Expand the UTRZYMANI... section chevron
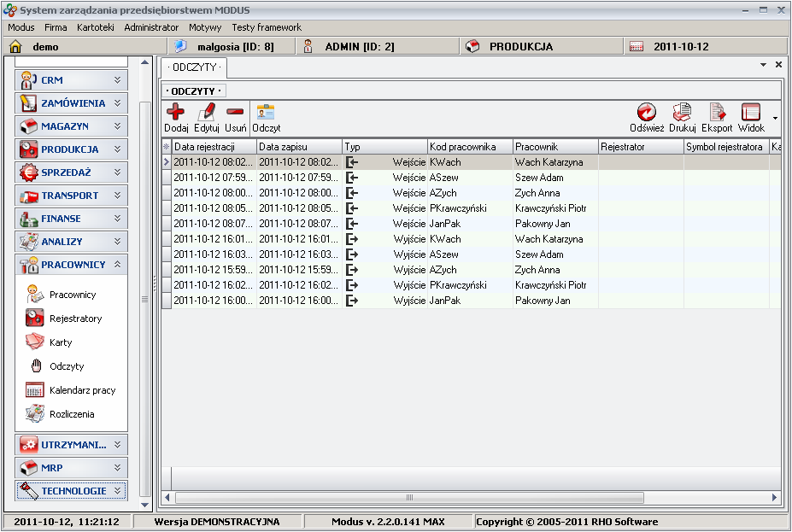 [117, 445]
